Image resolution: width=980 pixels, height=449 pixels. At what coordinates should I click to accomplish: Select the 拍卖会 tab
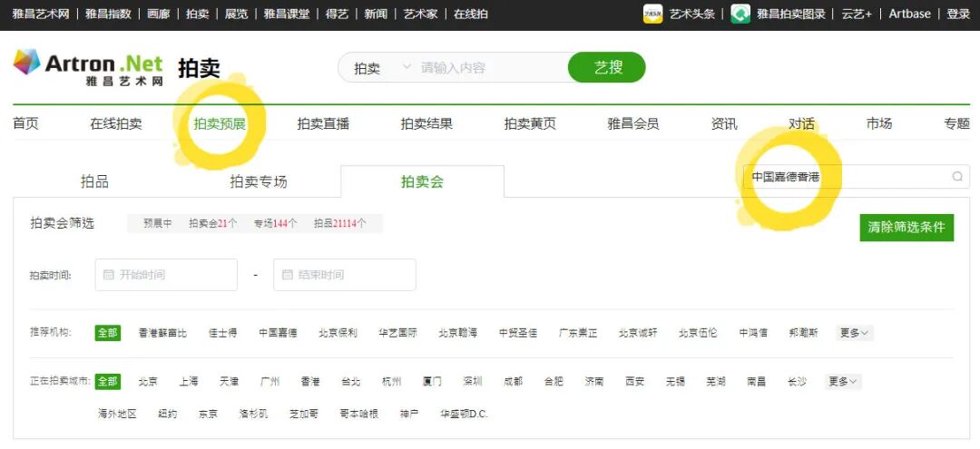(x=423, y=181)
